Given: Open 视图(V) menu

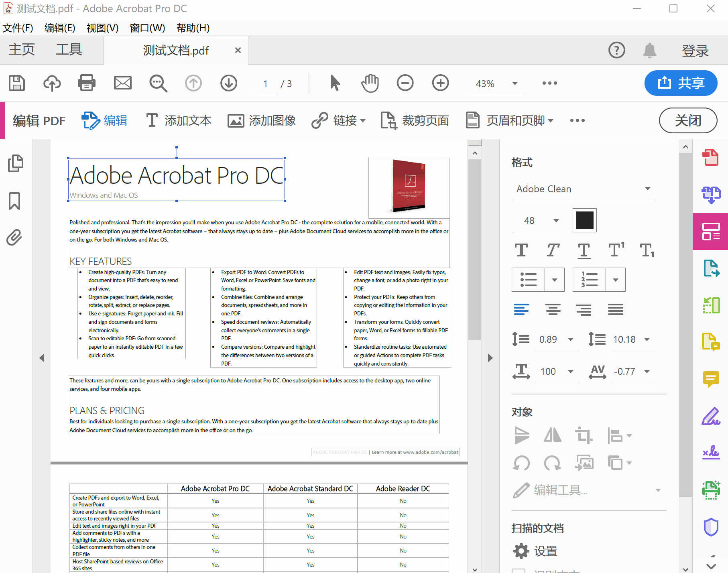Looking at the screenshot, I should pyautogui.click(x=102, y=28).
